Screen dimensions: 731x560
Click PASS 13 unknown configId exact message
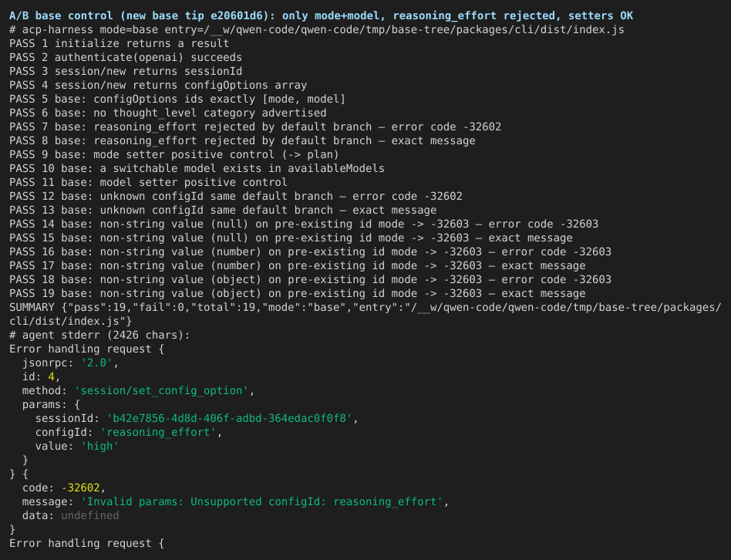(x=223, y=211)
